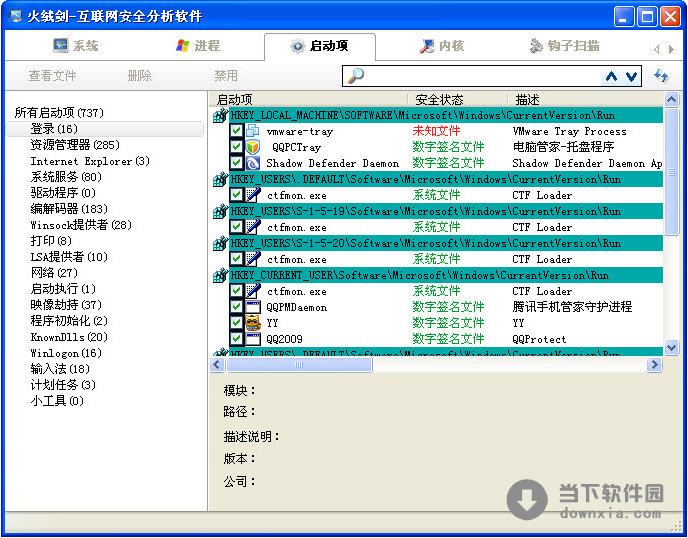
Task: Click the list scroll-up arrow
Action: 671,100
